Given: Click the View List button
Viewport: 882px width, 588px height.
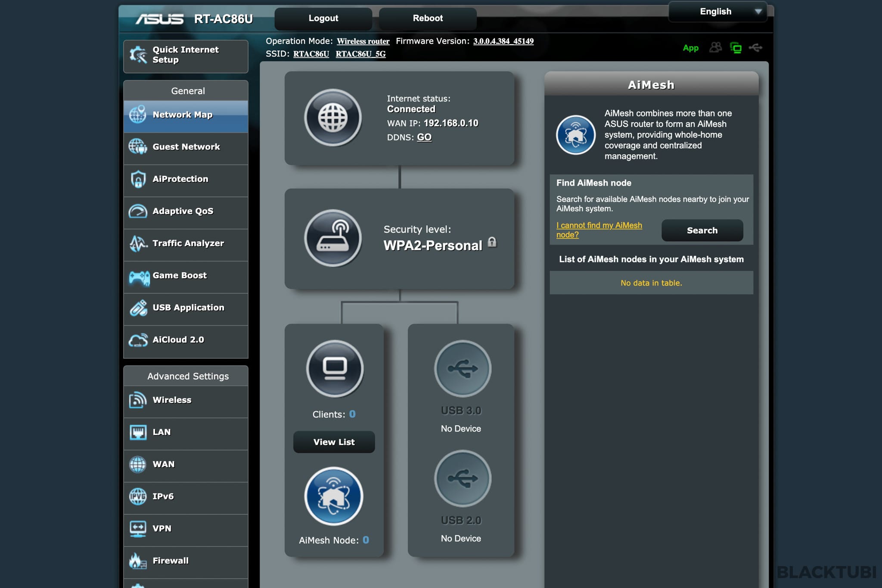Looking at the screenshot, I should (334, 442).
